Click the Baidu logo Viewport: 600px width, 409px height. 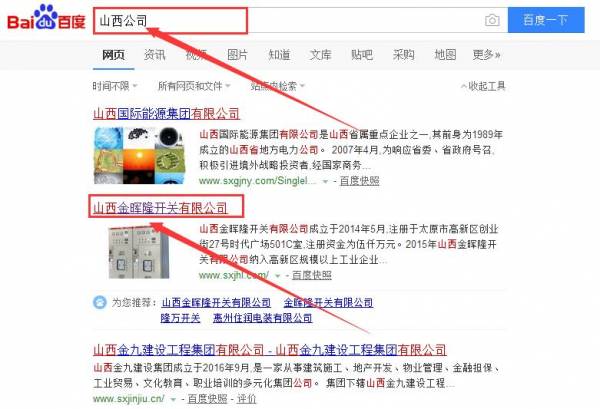(46, 18)
